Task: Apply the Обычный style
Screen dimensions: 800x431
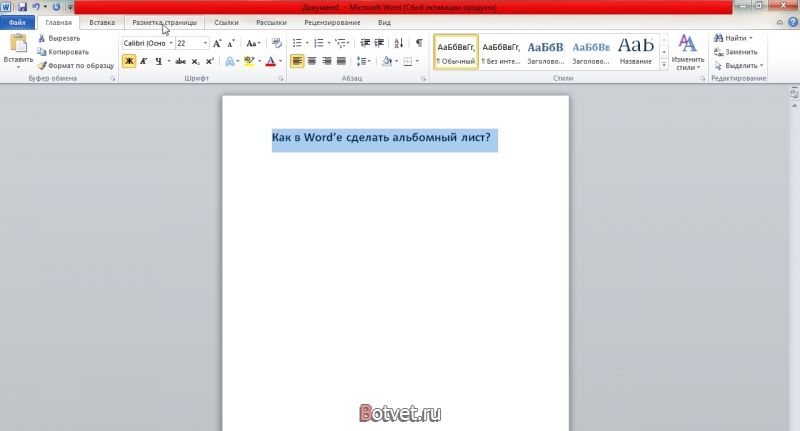Action: [456, 52]
